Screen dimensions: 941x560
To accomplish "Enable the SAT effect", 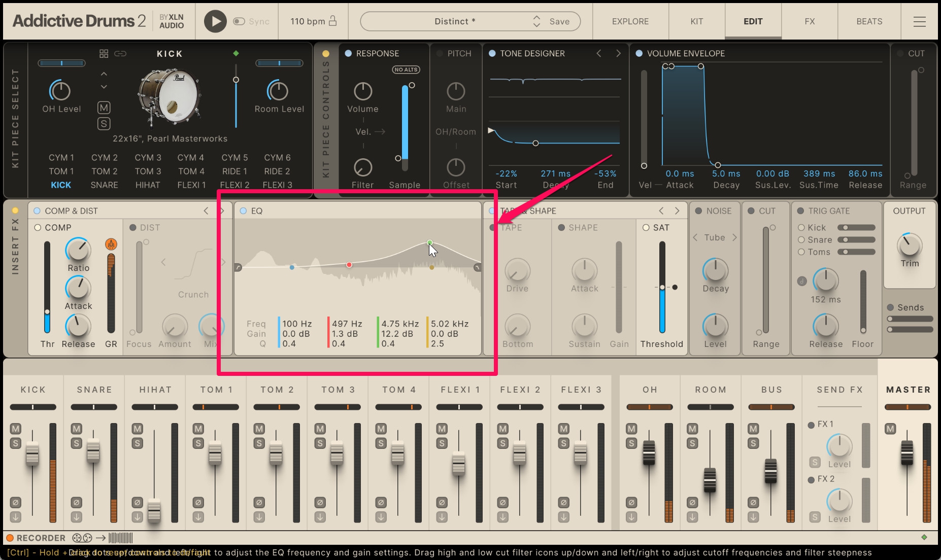I will 646,228.
